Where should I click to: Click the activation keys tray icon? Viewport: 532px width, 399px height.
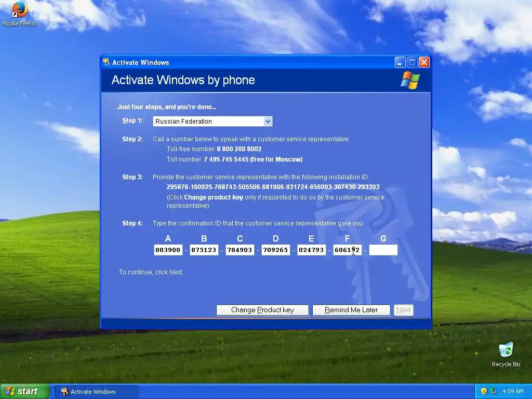click(494, 391)
